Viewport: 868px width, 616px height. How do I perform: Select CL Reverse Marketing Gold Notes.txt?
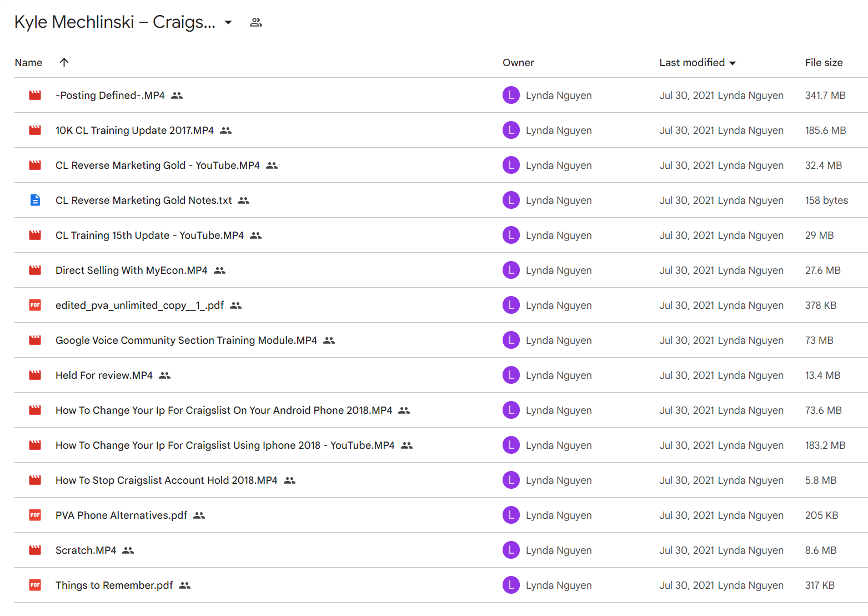click(144, 201)
